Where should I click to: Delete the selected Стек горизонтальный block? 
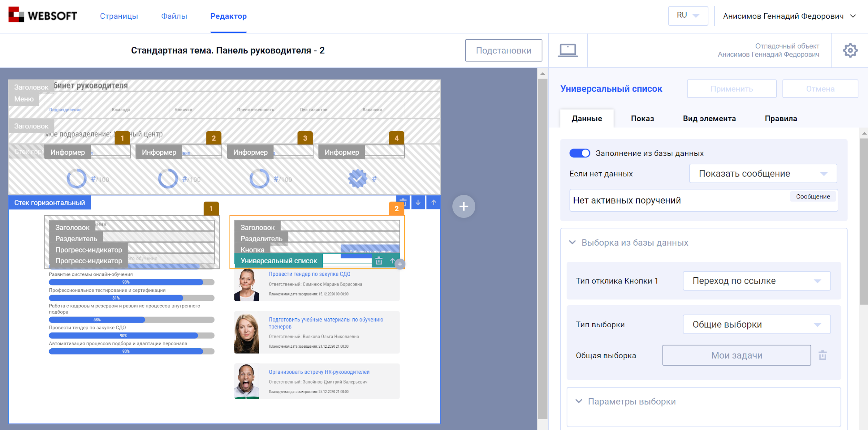[x=403, y=202]
